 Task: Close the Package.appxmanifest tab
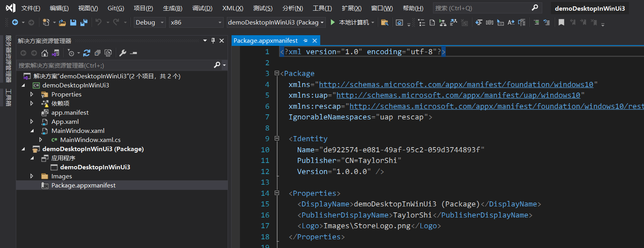point(315,40)
